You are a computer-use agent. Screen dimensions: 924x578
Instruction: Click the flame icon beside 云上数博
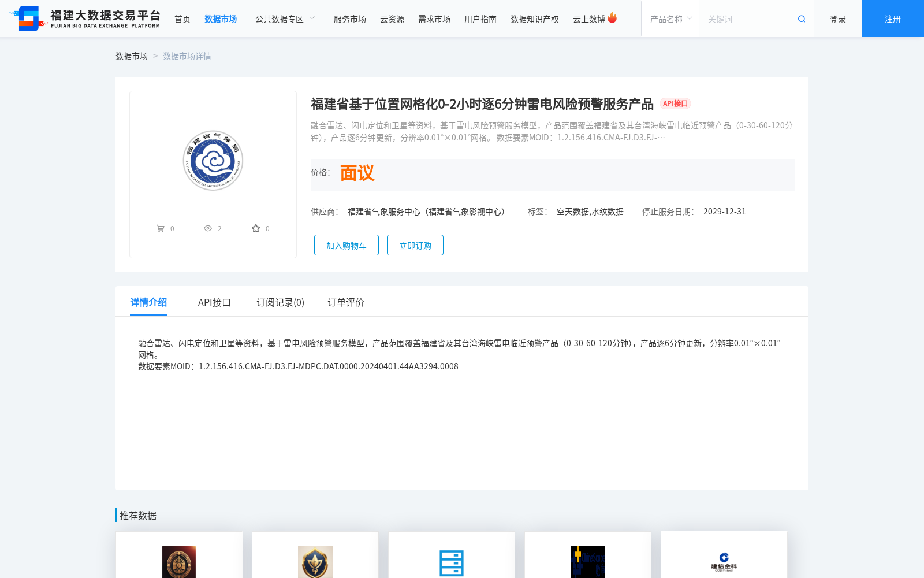(x=612, y=18)
